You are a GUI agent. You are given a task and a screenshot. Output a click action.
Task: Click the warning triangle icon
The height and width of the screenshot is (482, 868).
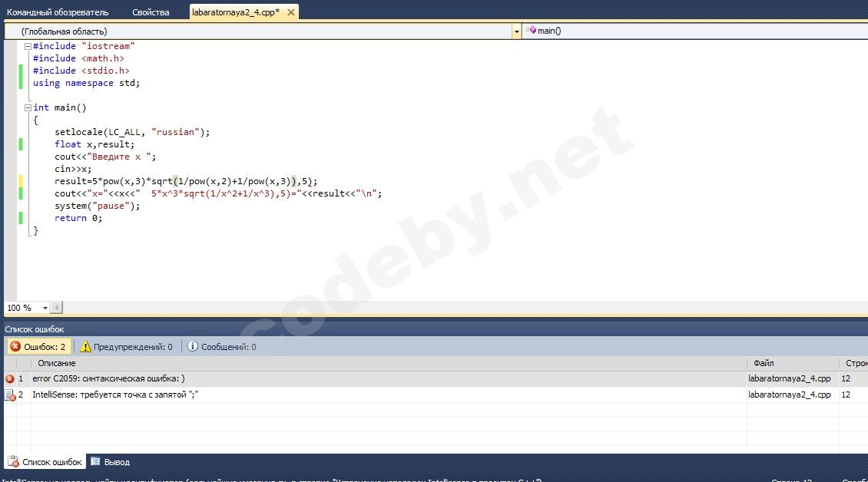pos(85,347)
